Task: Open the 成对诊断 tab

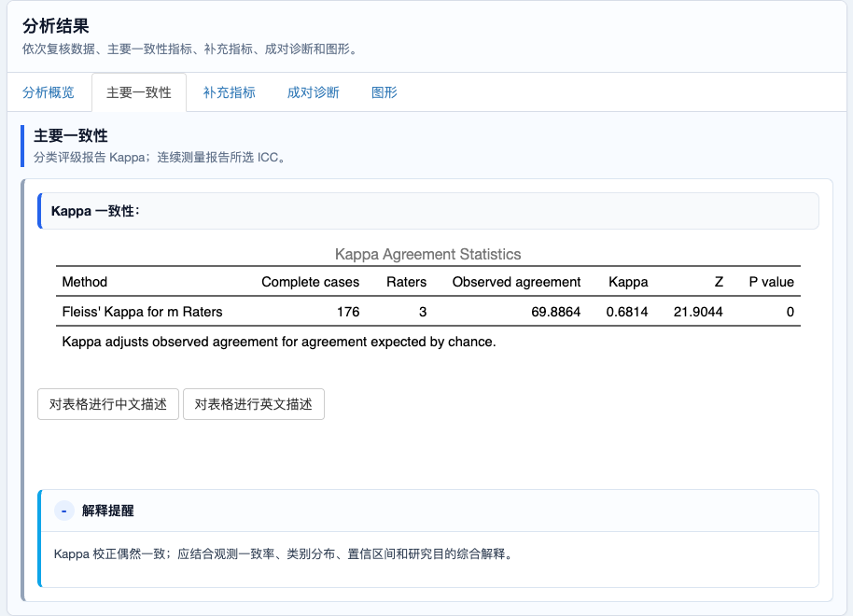Action: click(314, 92)
